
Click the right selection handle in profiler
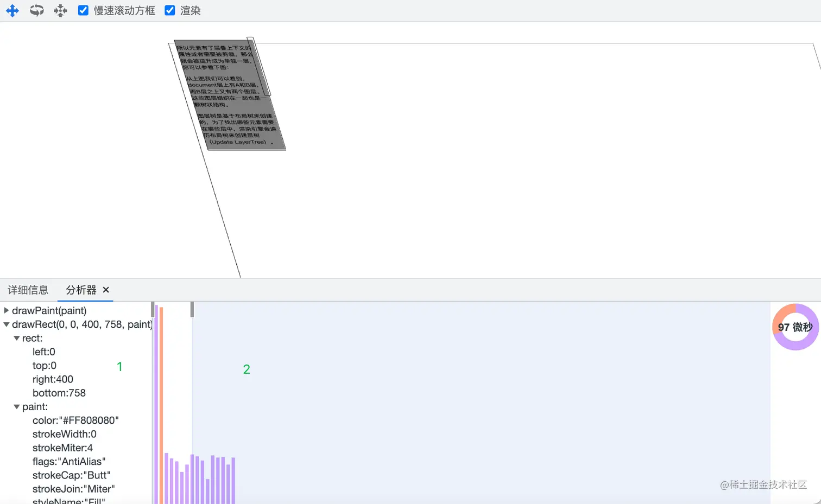(x=192, y=310)
